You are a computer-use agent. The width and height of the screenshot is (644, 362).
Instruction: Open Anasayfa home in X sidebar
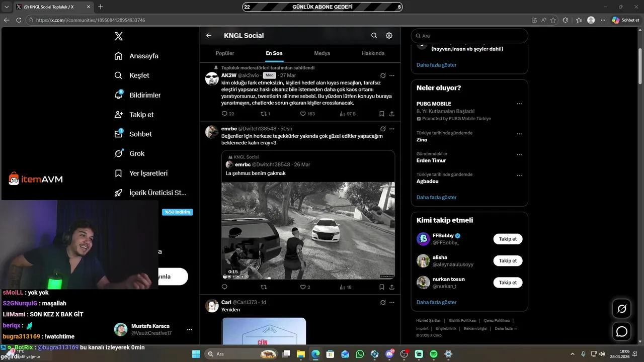click(x=136, y=56)
